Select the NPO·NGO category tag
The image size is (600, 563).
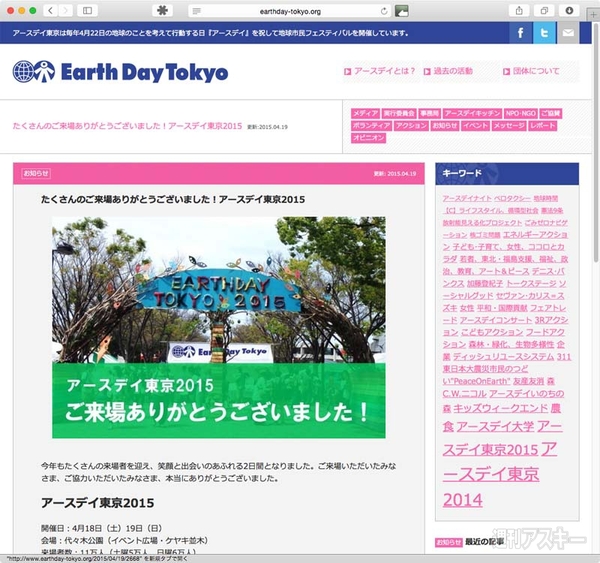[520, 113]
